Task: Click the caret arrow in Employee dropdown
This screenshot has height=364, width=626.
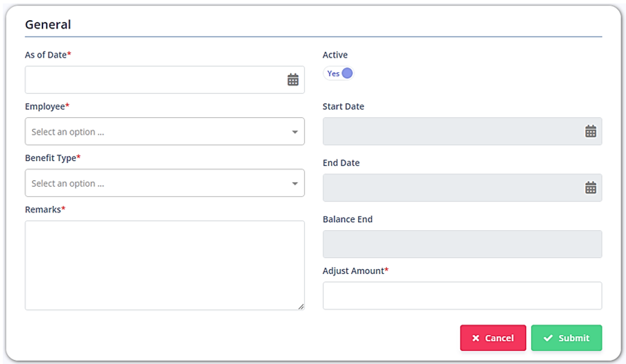Action: point(295,132)
